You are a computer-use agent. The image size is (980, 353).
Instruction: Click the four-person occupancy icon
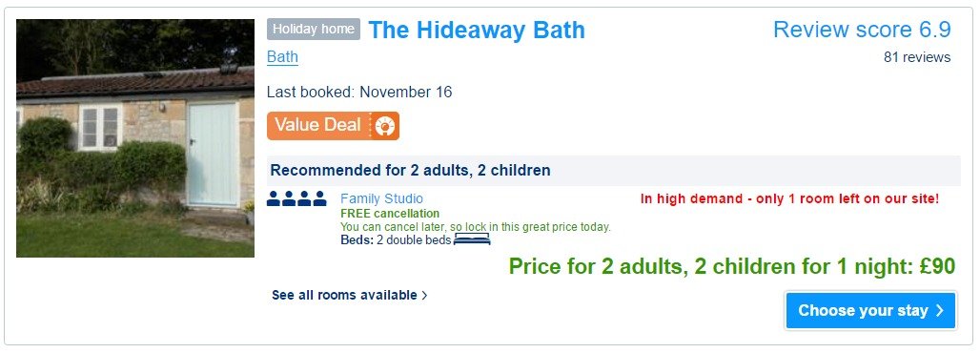click(x=296, y=199)
